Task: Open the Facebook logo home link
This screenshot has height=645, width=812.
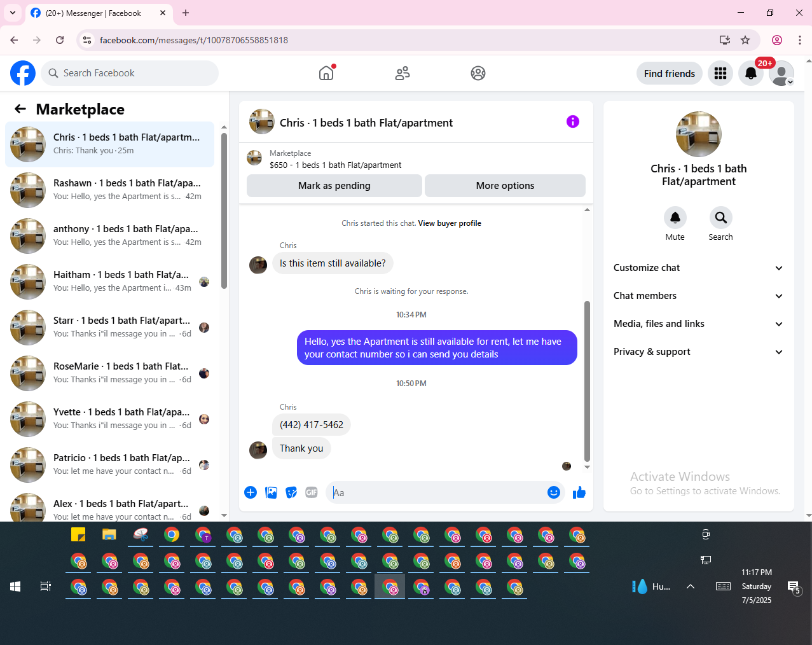Action: 23,73
